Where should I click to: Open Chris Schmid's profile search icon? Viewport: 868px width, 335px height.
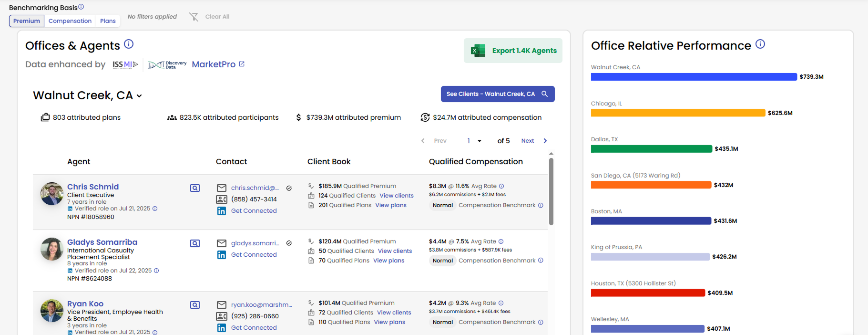(195, 188)
